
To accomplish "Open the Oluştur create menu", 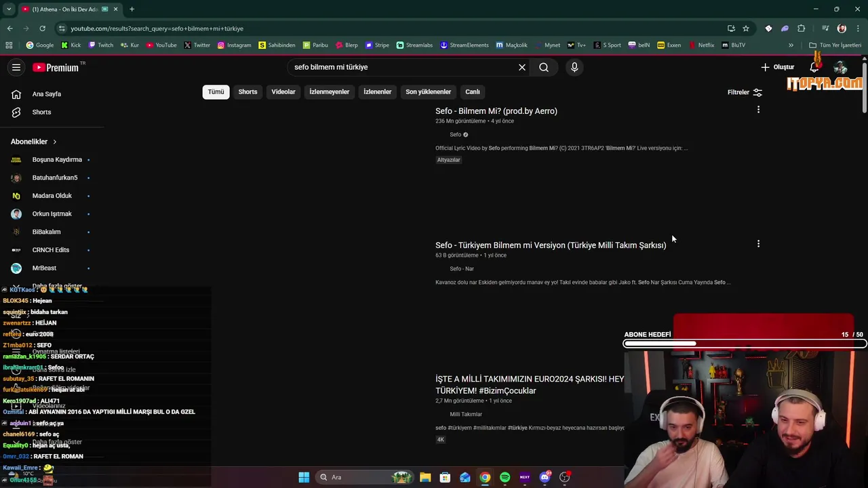I will (777, 67).
